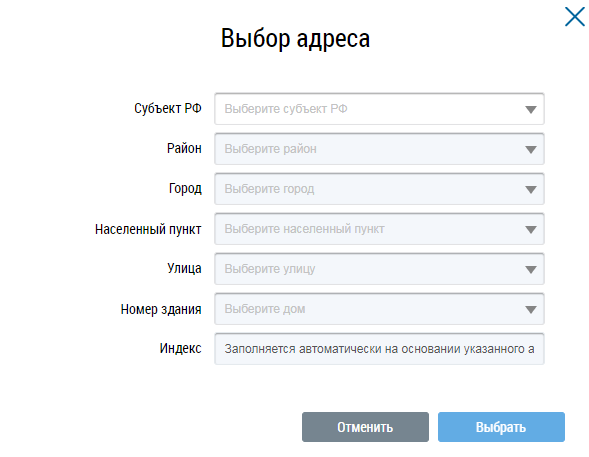This screenshot has height=457, width=589.
Task: Expand the Выберите улицу dropdown
Action: point(379,269)
